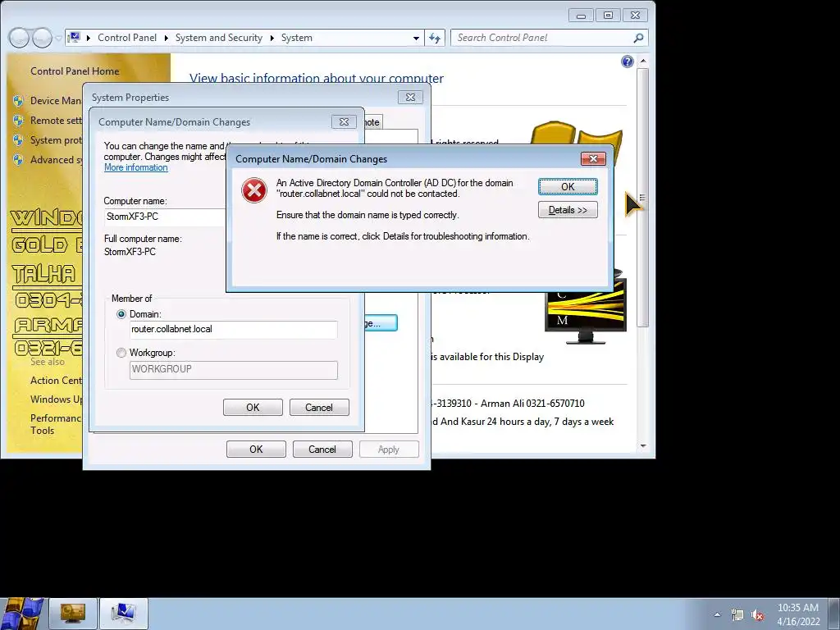This screenshot has width=840, height=630.
Task: Open Control Panel Home link
Action: [x=75, y=71]
